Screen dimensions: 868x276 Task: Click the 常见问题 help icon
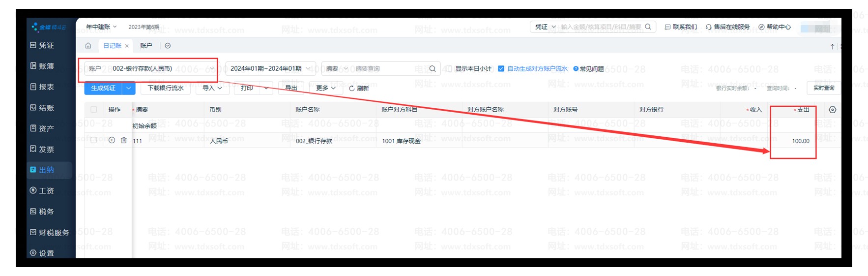click(576, 69)
